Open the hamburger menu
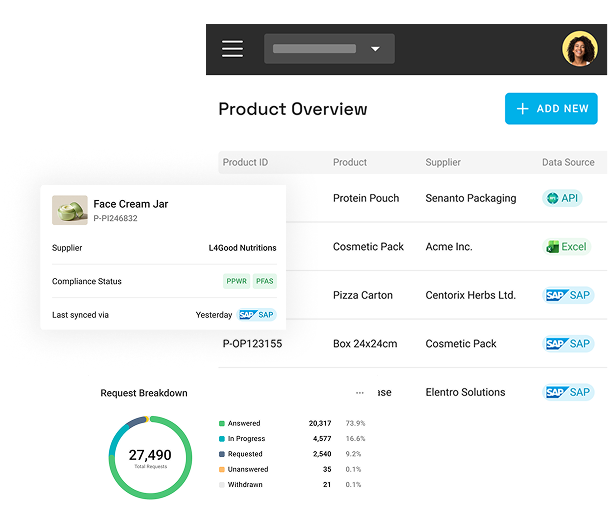The height and width of the screenshot is (514, 608). click(232, 49)
